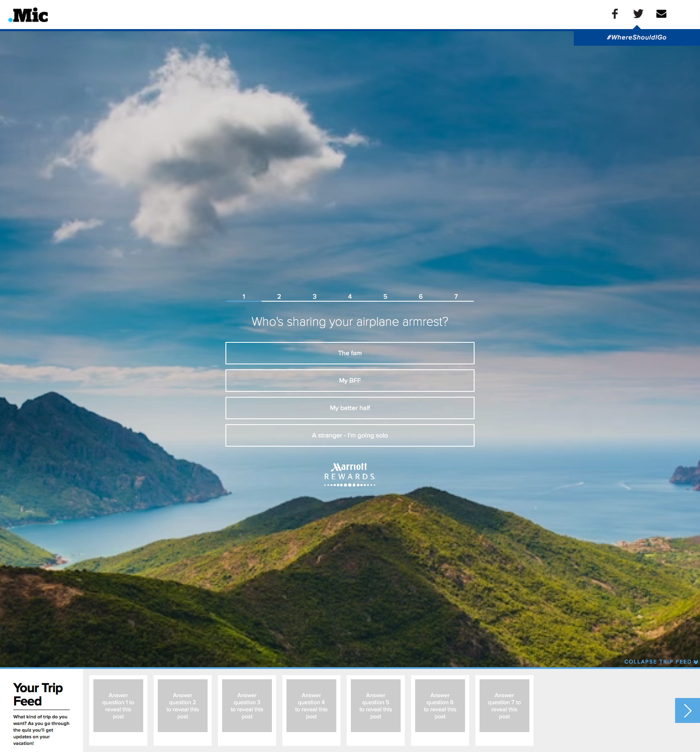Go to question 7 step
Screen dimensions: 700x752
(456, 296)
